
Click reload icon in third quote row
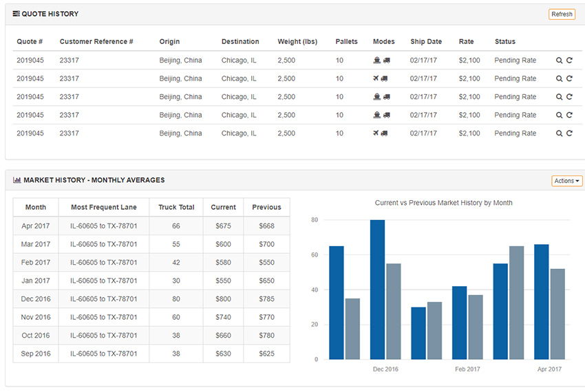click(569, 96)
